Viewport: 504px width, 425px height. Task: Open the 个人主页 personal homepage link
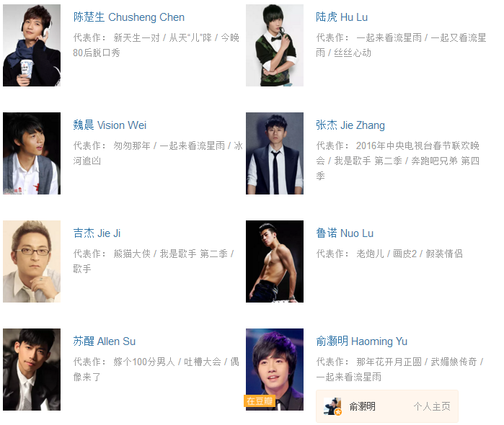432,406
